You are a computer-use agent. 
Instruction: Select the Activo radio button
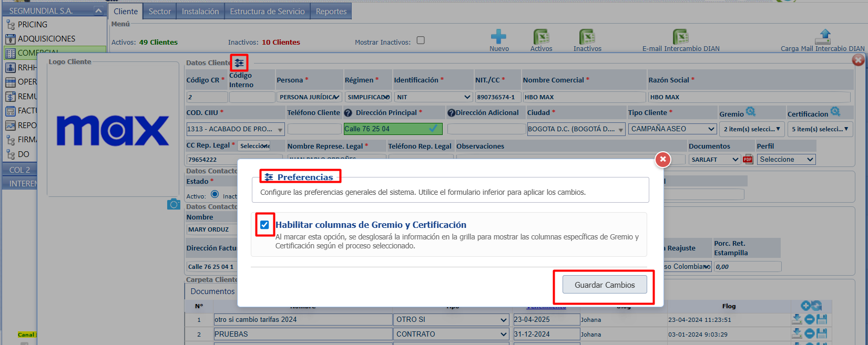215,194
